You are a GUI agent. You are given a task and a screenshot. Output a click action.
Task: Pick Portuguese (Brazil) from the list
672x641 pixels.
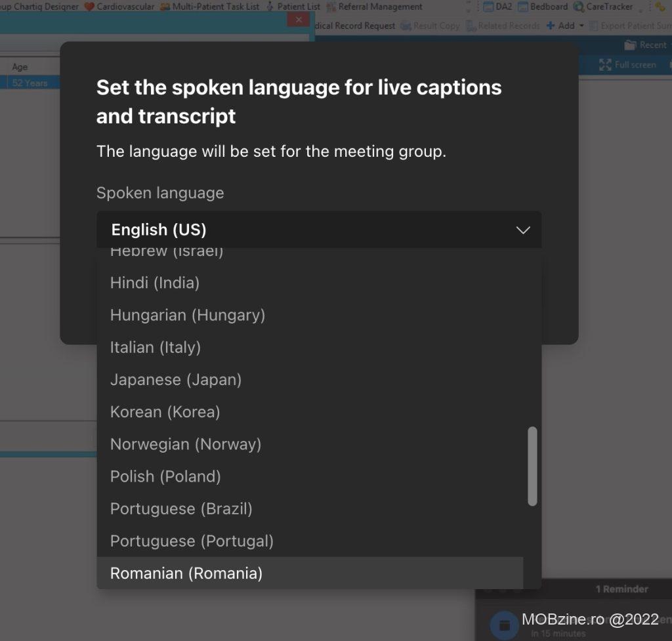(x=181, y=508)
